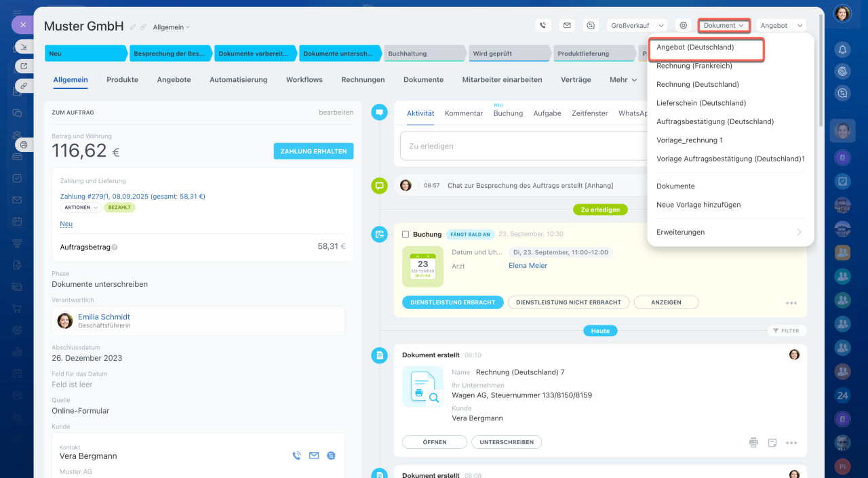
Task: Open the Großverkauf dropdown
Action: (x=637, y=26)
